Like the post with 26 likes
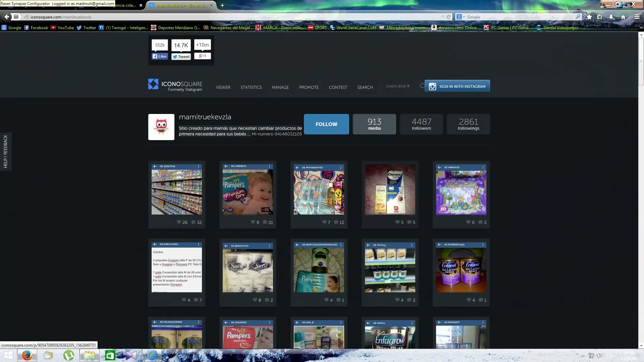 point(179,222)
